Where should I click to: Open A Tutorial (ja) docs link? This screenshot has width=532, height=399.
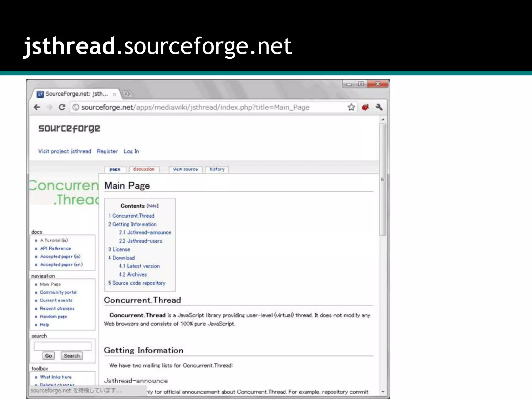[x=54, y=240]
